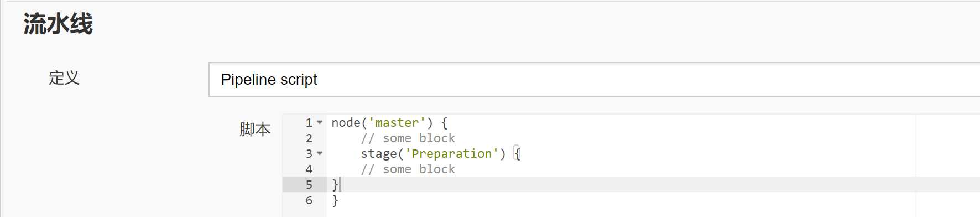Click the comment on line 2
980x217 pixels.
point(408,138)
